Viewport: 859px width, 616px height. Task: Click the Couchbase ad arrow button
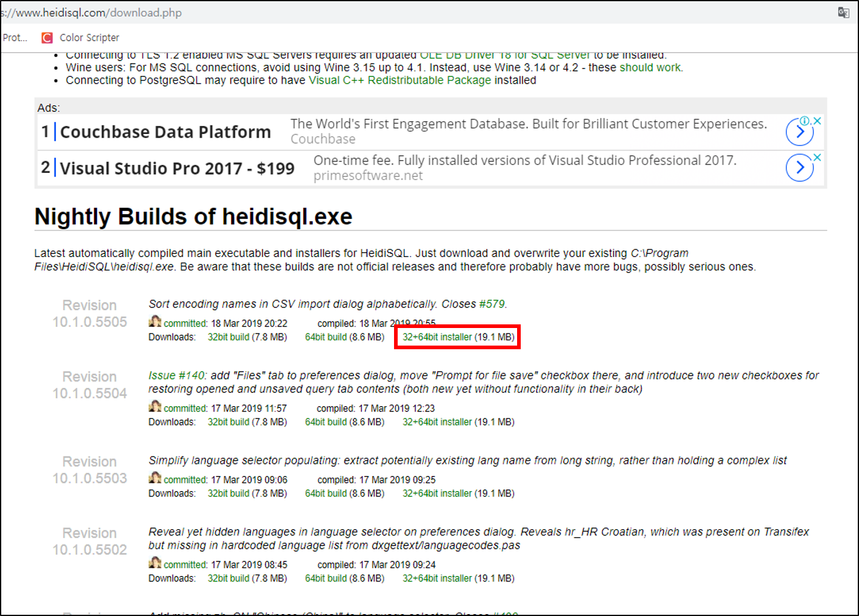pos(800,132)
